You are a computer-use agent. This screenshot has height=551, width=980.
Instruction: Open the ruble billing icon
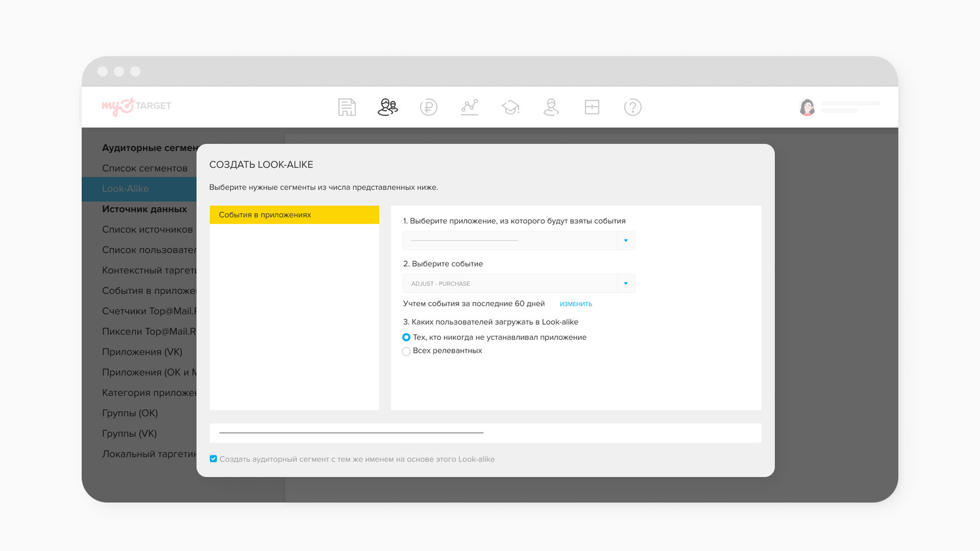point(429,107)
